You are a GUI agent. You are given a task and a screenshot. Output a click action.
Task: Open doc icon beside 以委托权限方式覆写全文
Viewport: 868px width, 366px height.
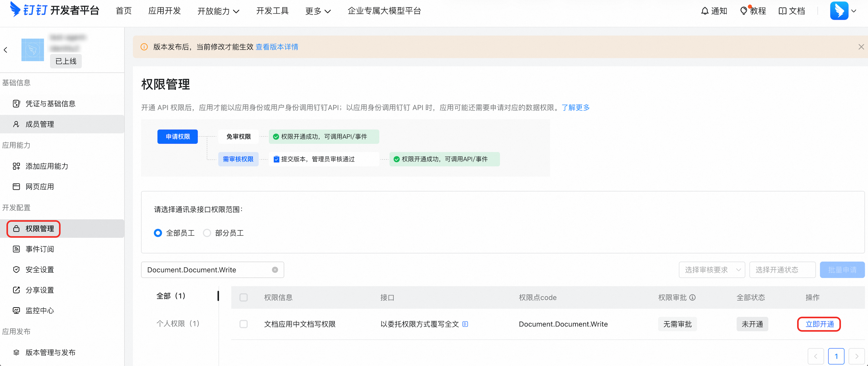465,324
